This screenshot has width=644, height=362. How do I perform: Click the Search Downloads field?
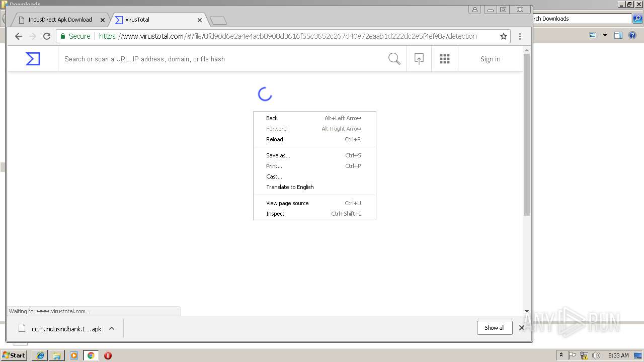point(581,19)
